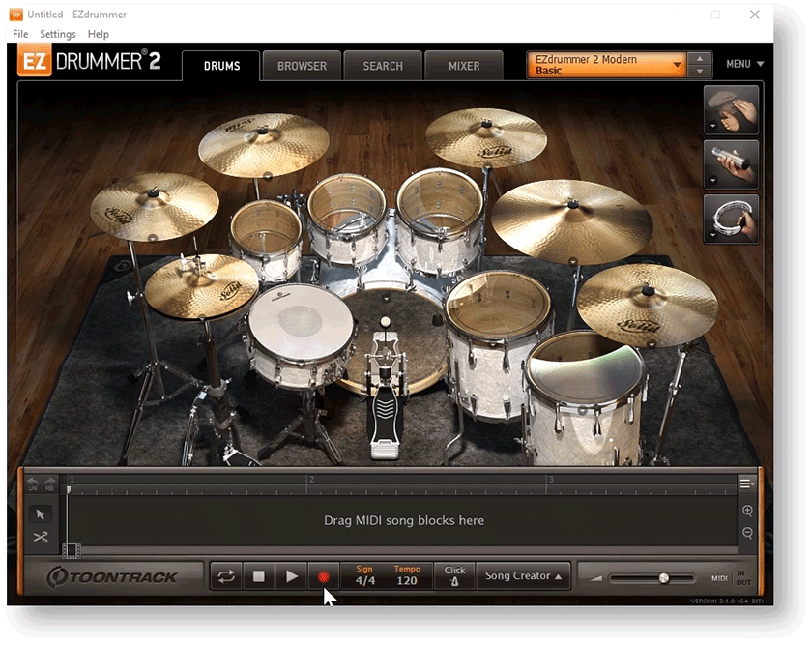This screenshot has height=645, width=812.
Task: Open the SEARCH tab
Action: coord(383,66)
